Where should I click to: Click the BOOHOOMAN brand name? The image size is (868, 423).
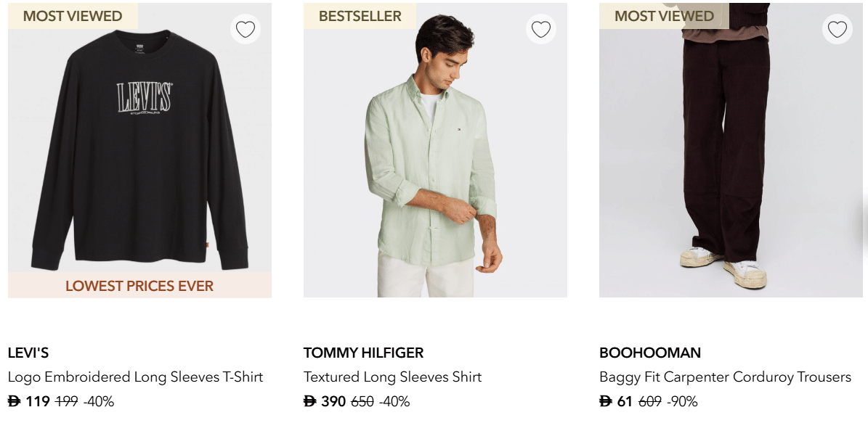click(650, 353)
